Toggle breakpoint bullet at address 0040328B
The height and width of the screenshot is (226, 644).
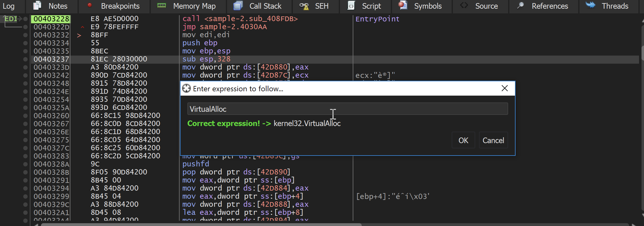click(25, 172)
